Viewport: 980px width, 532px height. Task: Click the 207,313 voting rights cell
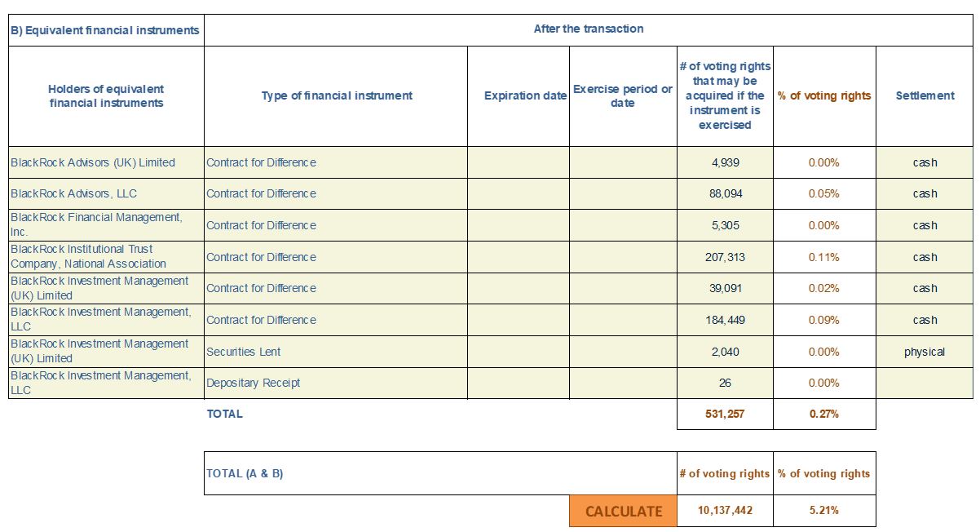(725, 257)
